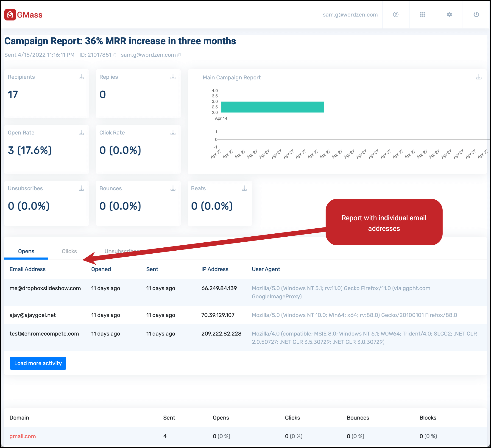Select me@dropboxslideshow.com email row
This screenshot has width=491, height=448.
[x=245, y=292]
